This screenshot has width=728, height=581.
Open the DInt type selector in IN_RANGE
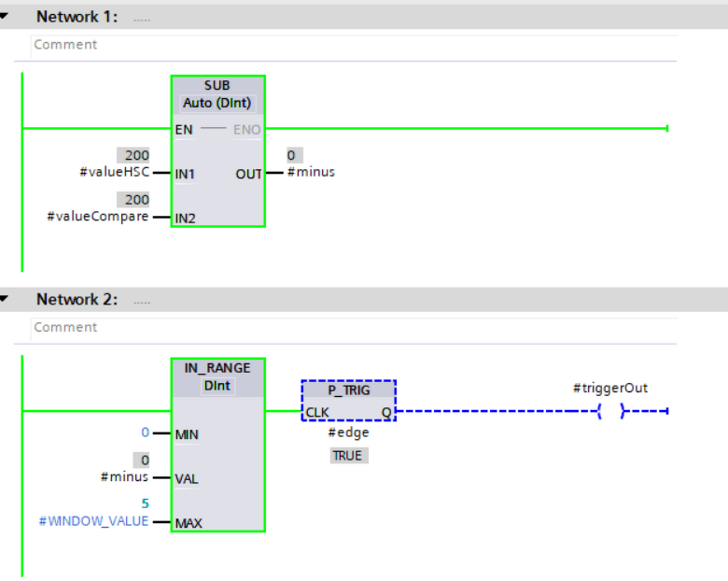click(x=217, y=386)
